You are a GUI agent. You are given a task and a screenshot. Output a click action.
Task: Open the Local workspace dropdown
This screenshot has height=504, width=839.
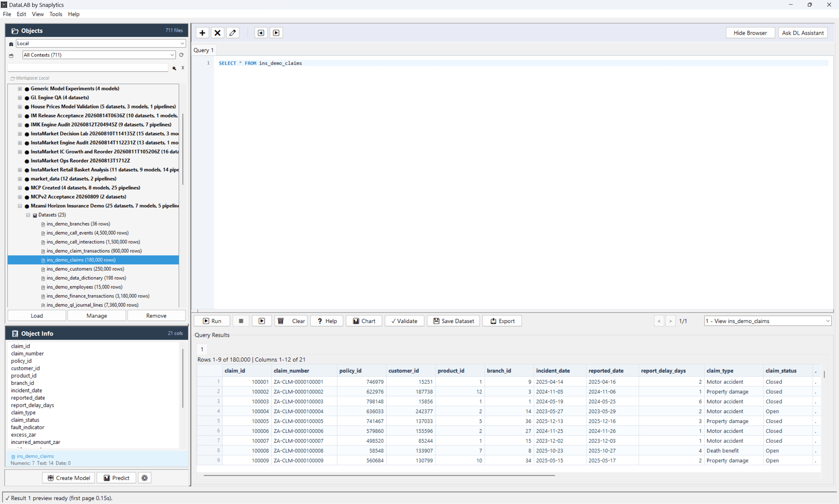tap(101, 44)
